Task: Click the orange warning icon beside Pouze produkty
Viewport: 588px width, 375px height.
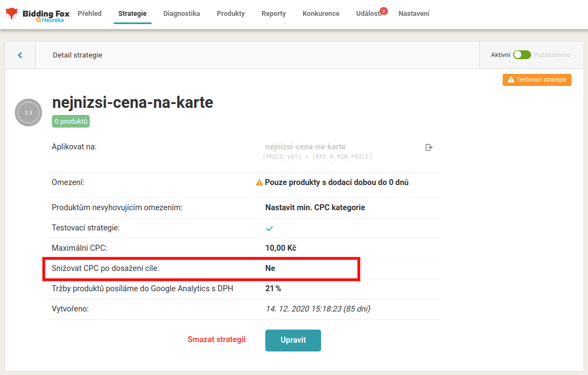Action: [259, 182]
